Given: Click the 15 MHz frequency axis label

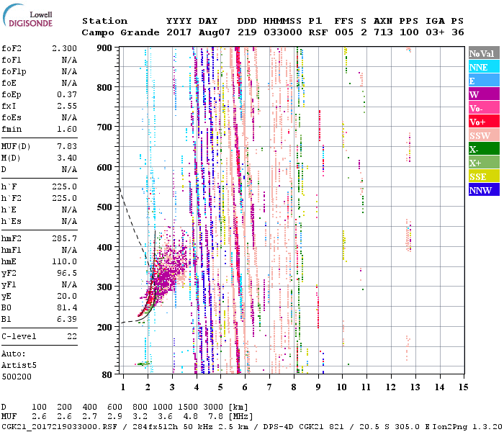Looking at the screenshot, I should click(x=464, y=387).
